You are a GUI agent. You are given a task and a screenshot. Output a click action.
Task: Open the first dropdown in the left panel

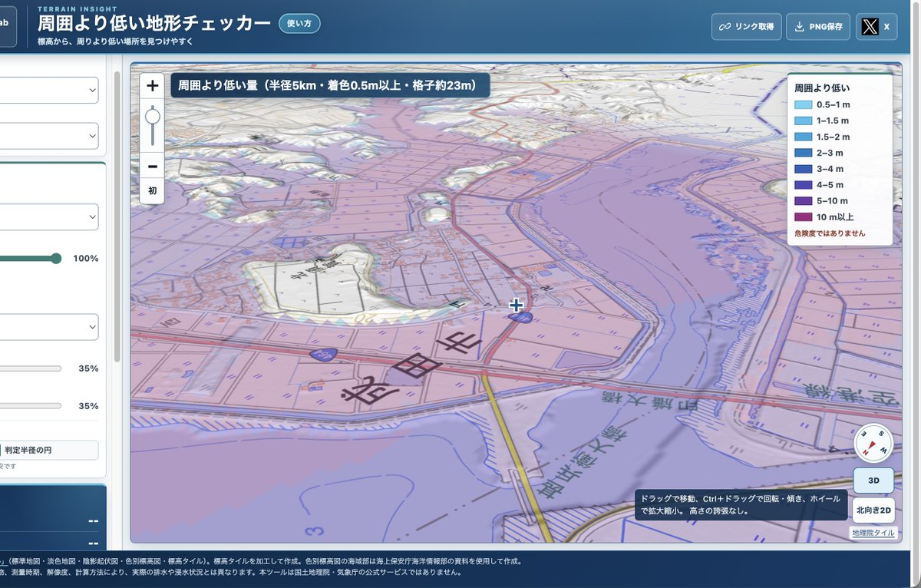tap(49, 91)
